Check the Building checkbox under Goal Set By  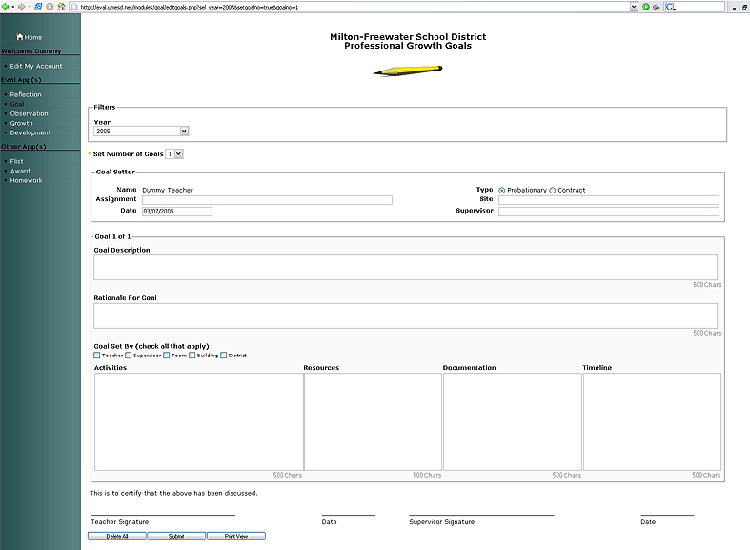(192, 355)
